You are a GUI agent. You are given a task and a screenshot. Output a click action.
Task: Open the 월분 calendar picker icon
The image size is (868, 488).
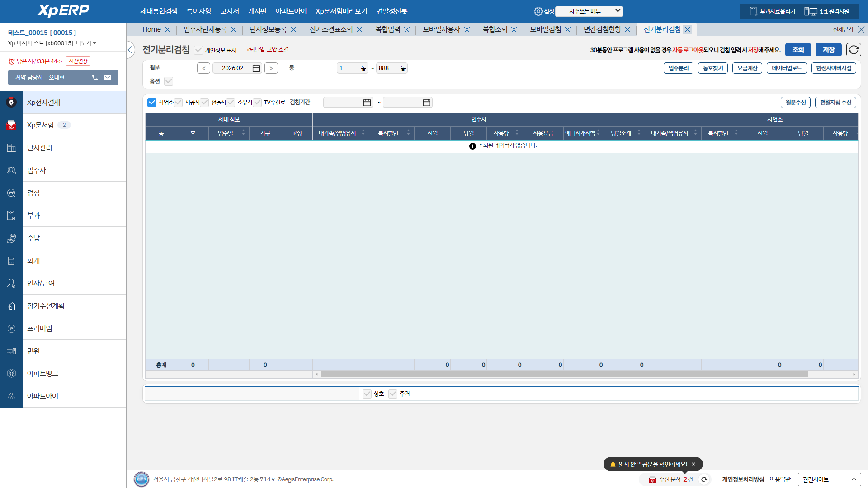point(256,68)
